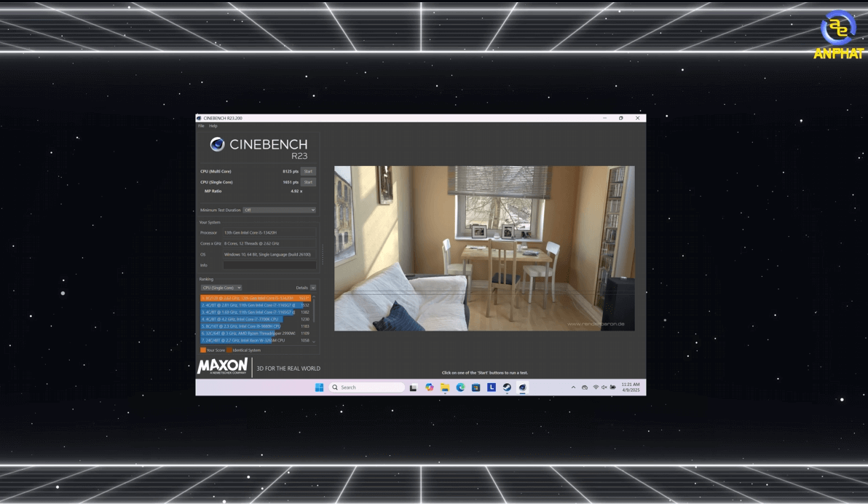Start the CPU Single Core test
This screenshot has width=868, height=504.
coord(308,182)
